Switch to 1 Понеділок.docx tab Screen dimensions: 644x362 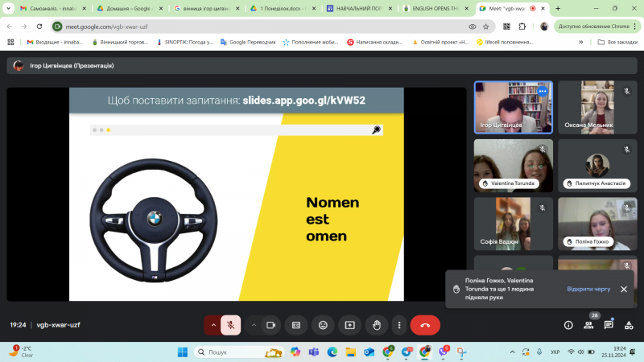tap(283, 8)
